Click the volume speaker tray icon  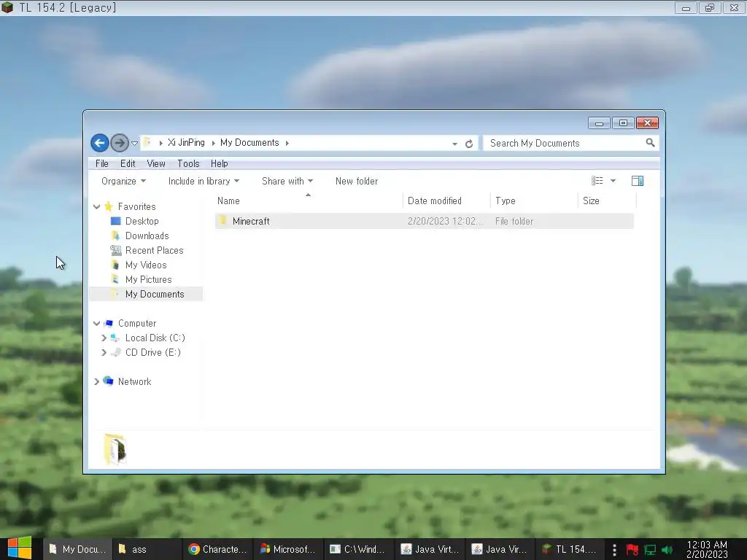pos(667,550)
